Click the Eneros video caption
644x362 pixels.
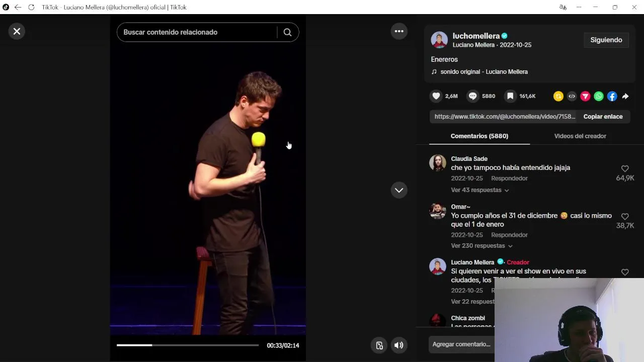click(x=444, y=59)
